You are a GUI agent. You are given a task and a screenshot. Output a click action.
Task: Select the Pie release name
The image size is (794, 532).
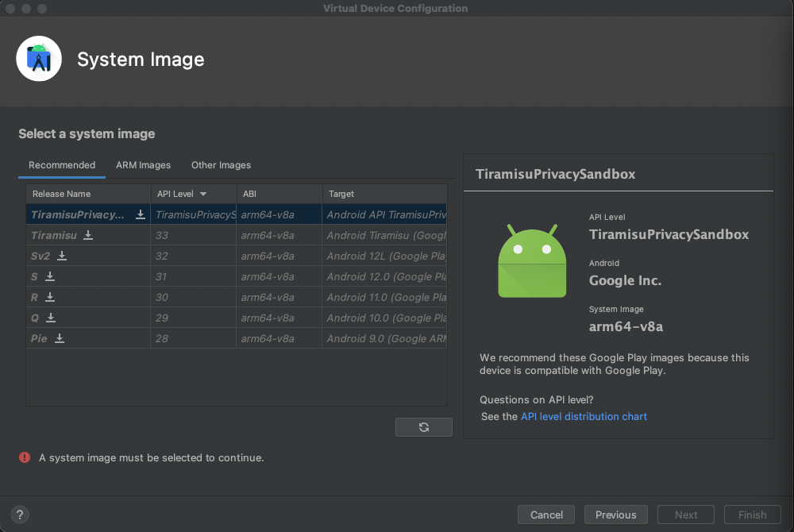coord(39,338)
